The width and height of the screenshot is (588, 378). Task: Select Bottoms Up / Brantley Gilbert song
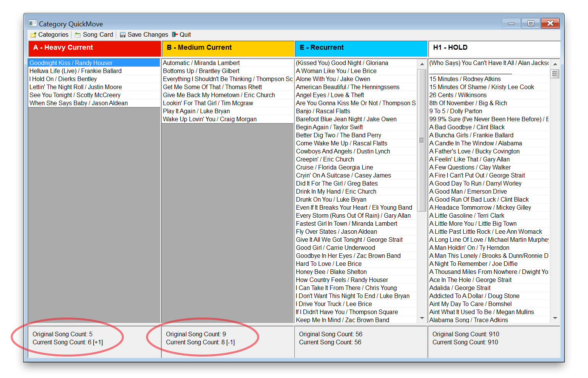coord(201,71)
